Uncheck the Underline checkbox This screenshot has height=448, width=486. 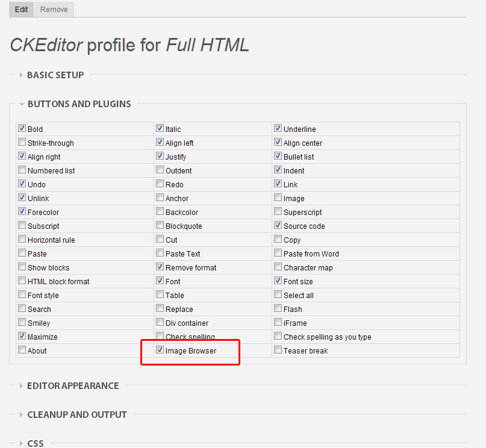coord(278,128)
